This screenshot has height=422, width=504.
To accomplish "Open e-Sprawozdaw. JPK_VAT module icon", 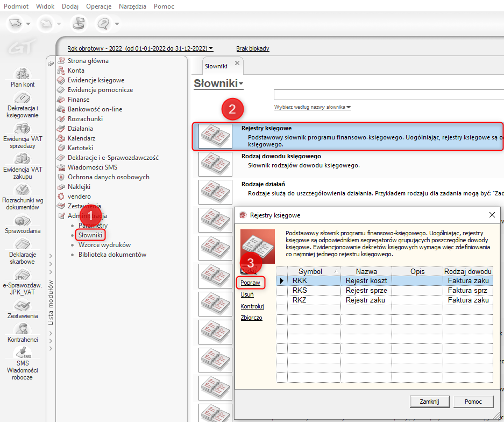I will pyautogui.click(x=23, y=275).
